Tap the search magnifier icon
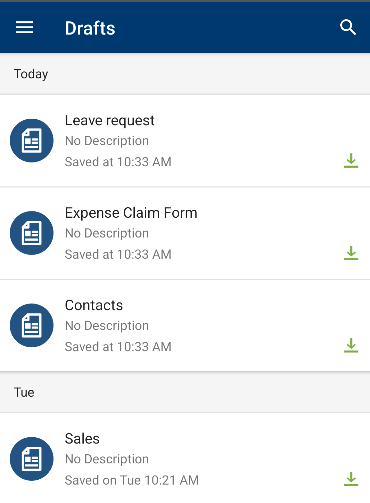The height and width of the screenshot is (503, 370). 348,27
